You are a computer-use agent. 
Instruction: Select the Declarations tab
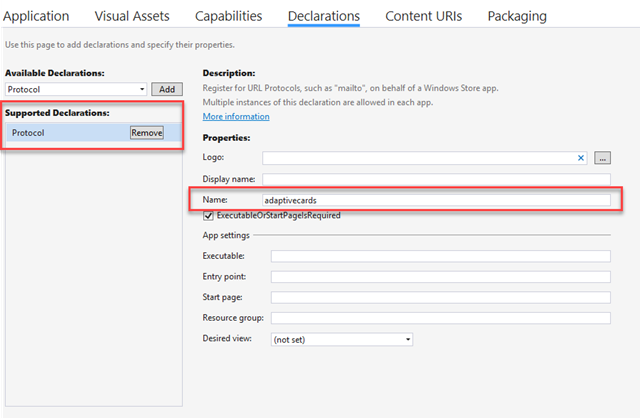(323, 16)
